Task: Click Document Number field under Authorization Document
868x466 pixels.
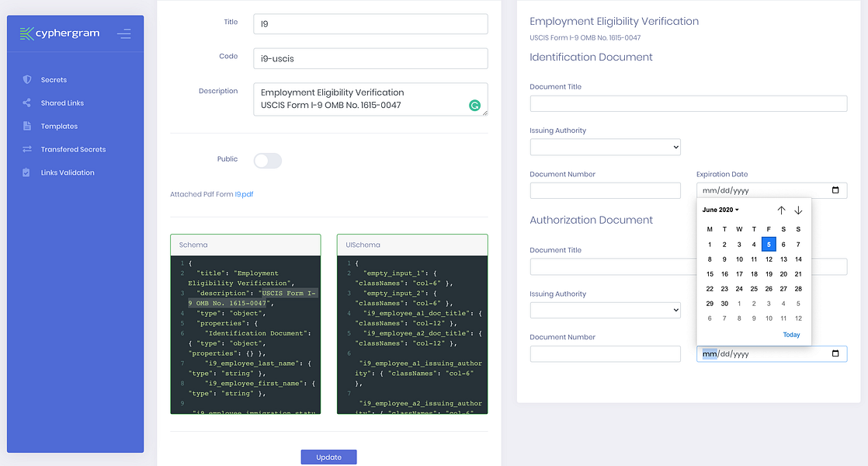Action: 605,353
